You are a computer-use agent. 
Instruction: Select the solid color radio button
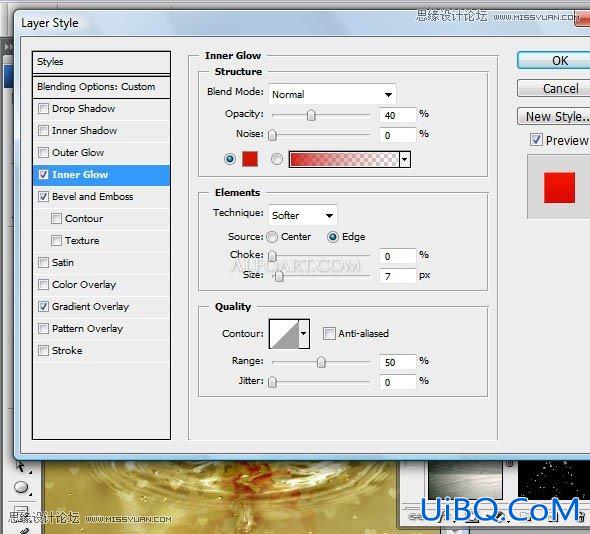pos(230,159)
